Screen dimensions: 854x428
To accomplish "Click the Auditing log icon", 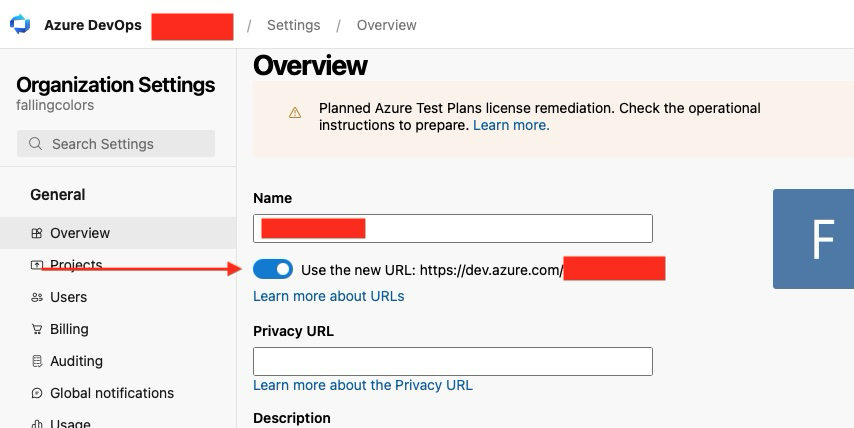I will [36, 361].
